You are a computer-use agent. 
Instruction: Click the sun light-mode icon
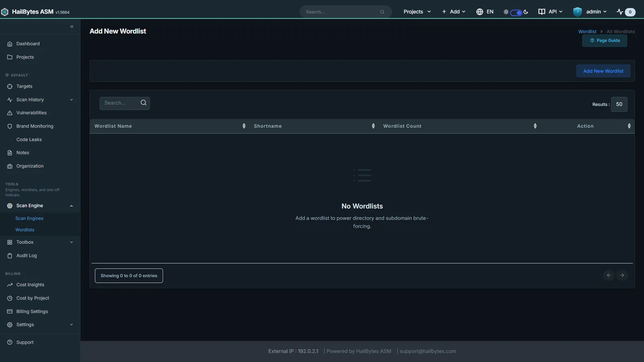click(506, 12)
